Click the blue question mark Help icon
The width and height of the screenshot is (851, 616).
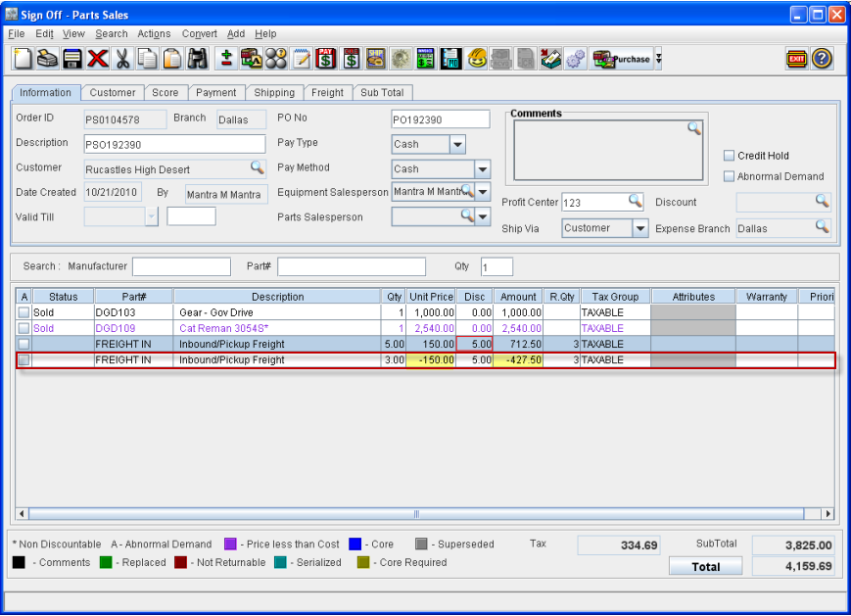(822, 59)
